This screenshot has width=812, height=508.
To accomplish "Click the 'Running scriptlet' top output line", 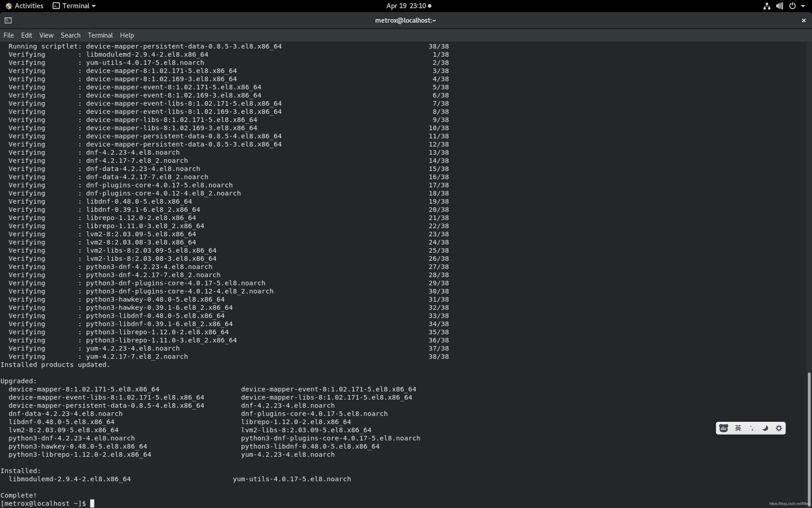I will pos(229,46).
